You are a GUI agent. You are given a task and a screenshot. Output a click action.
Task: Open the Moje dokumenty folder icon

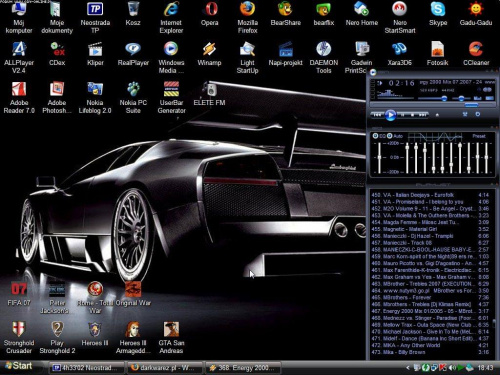57,17
